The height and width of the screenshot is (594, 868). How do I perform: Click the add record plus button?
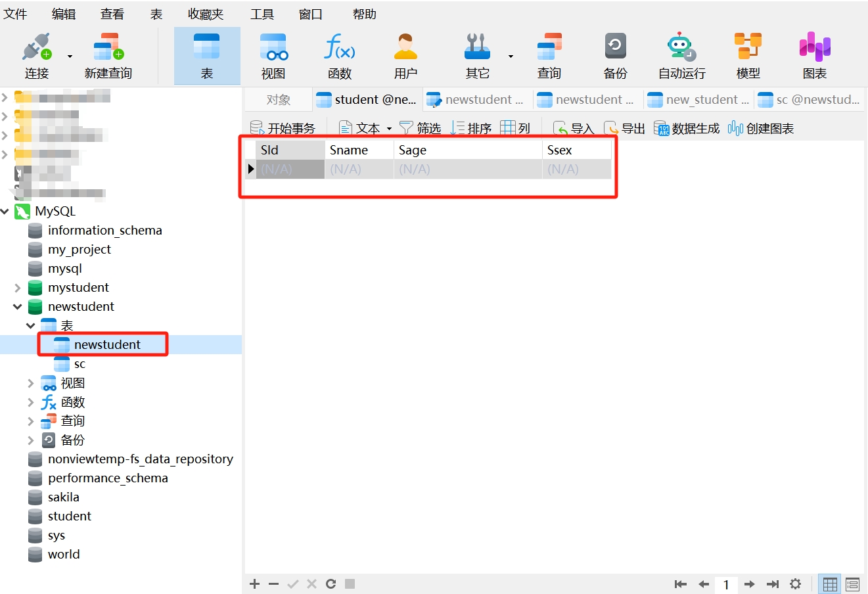255,583
